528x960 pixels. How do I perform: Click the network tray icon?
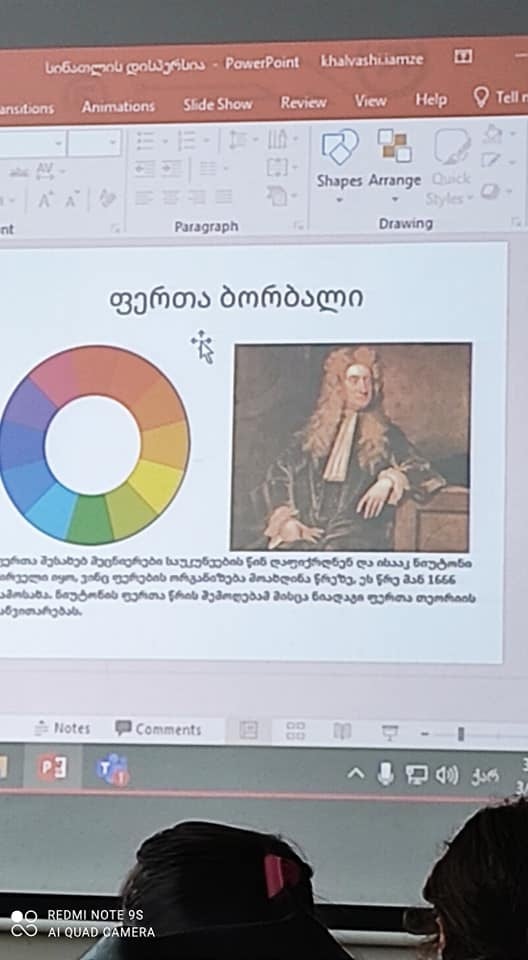point(417,776)
